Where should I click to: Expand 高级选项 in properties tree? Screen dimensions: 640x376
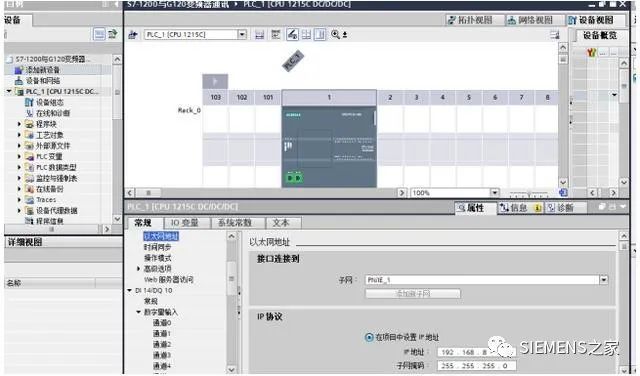pyautogui.click(x=138, y=269)
